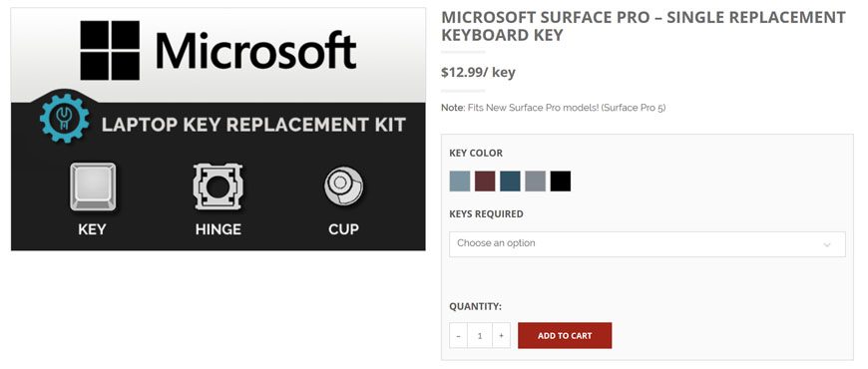Viewport: 868px width, 369px height.
Task: Click the $12.99/ key price text
Action: click(x=478, y=73)
